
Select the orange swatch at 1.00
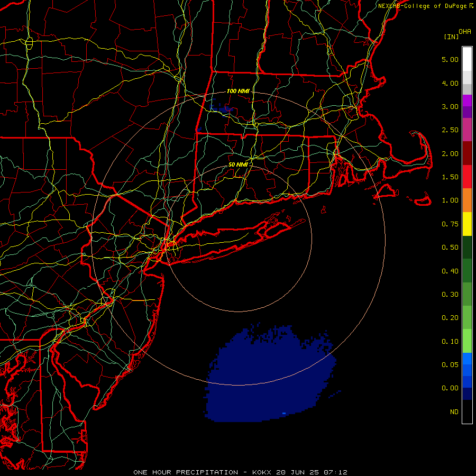tap(467, 200)
